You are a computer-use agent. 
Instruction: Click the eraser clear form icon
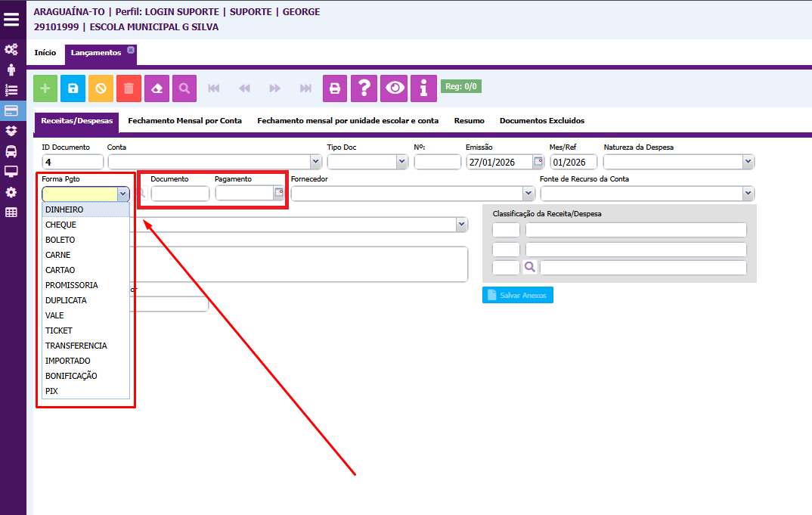coord(157,88)
